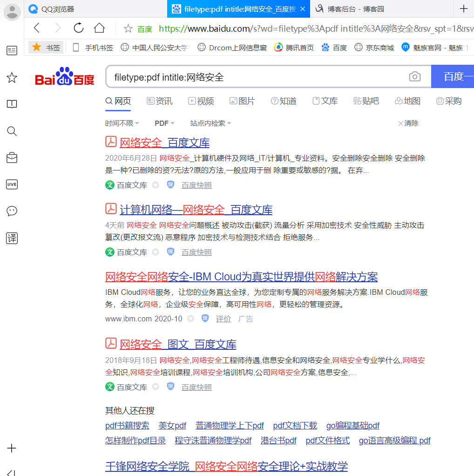Go to the browser home page

tap(99, 28)
